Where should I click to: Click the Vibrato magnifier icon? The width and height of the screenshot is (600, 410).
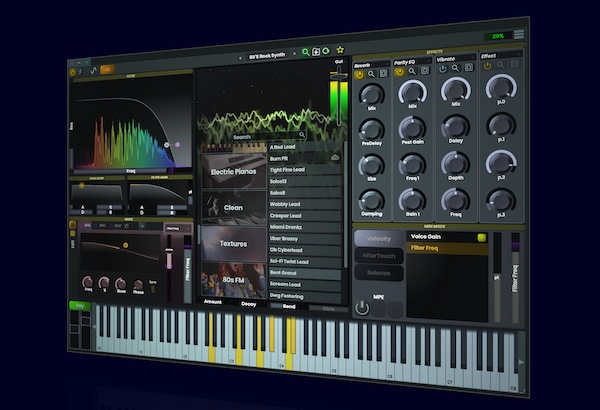point(455,68)
